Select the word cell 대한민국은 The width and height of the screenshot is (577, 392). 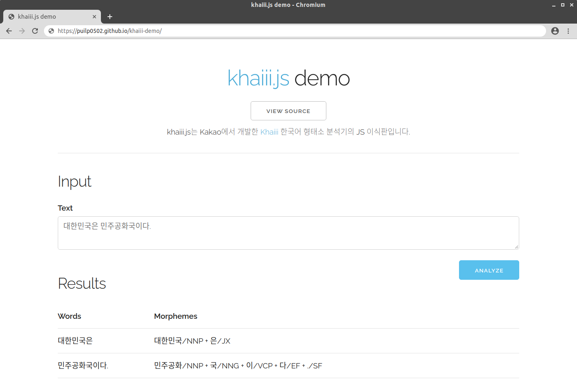click(x=75, y=341)
